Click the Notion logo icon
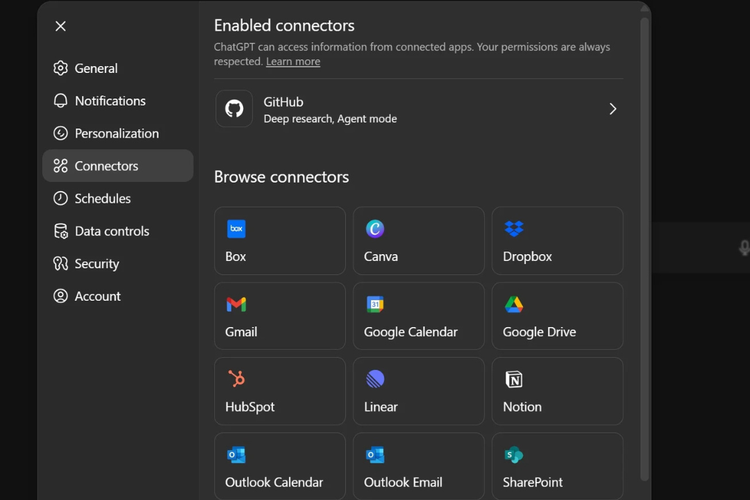Image resolution: width=750 pixels, height=500 pixels. click(x=514, y=379)
